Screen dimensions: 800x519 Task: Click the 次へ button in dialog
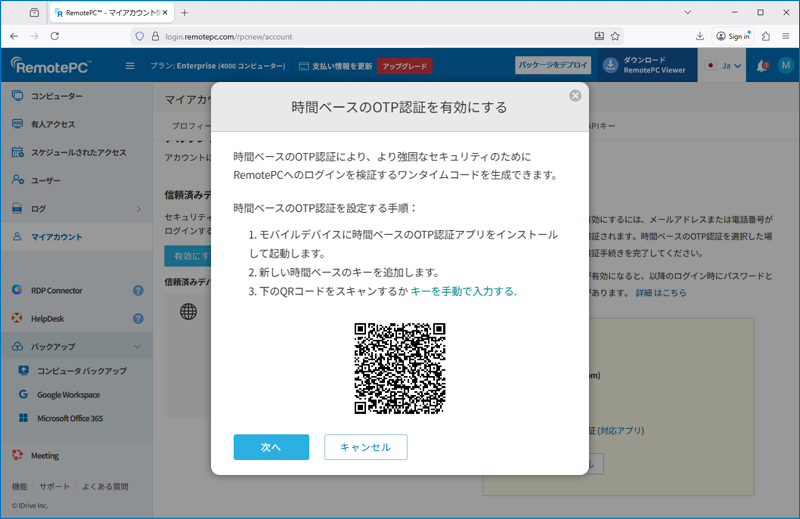271,447
